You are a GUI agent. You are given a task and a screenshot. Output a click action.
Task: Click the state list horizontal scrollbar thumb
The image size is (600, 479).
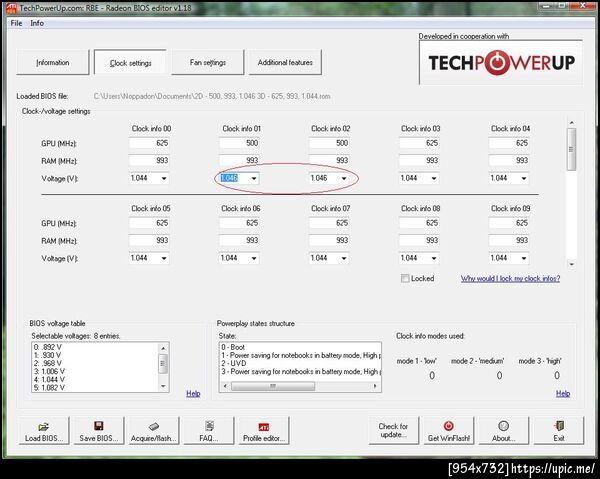[x=273, y=386]
